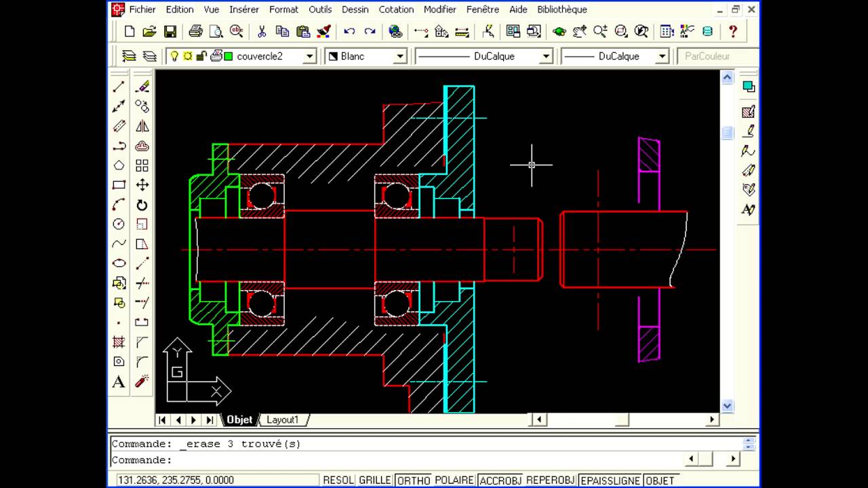Click the Save (floppy disk) icon

coord(170,31)
